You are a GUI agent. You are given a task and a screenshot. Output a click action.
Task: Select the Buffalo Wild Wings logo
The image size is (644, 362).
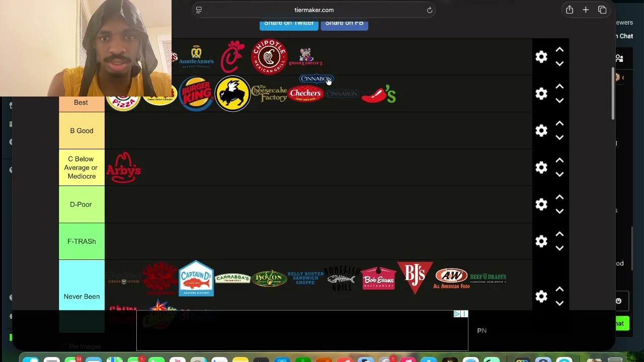[x=232, y=94]
